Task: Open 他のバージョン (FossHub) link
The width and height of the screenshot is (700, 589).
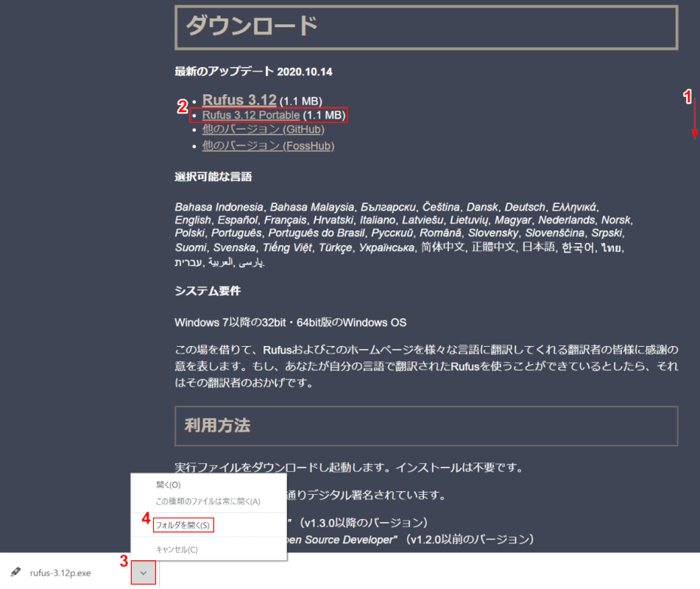Action: tap(268, 146)
